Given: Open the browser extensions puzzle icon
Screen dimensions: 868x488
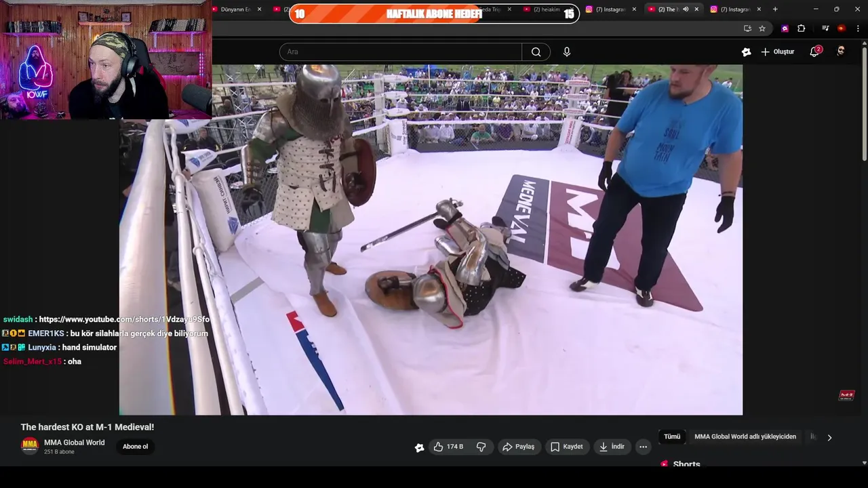Looking at the screenshot, I should point(801,28).
